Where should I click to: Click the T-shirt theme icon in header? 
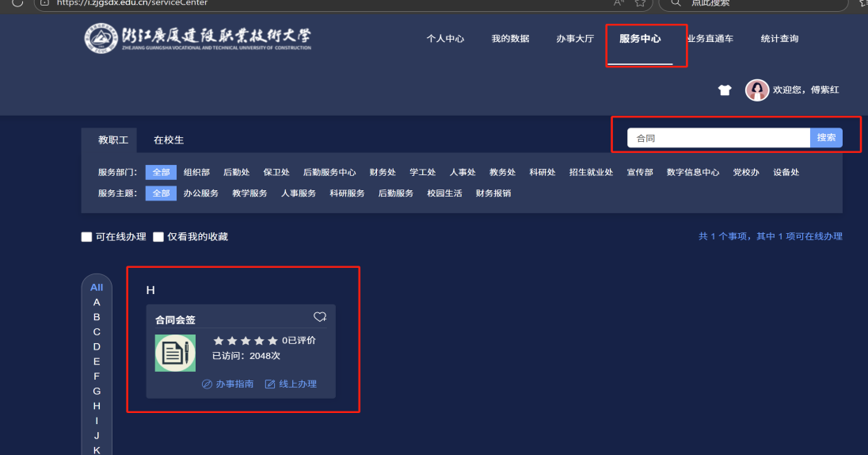(725, 90)
